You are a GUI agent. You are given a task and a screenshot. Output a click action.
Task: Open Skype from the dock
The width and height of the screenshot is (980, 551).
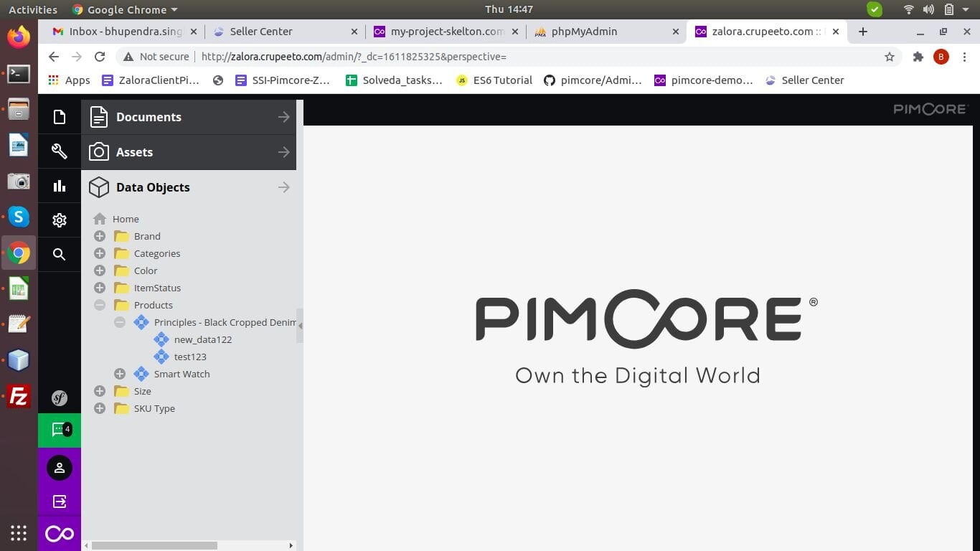pos(19,217)
